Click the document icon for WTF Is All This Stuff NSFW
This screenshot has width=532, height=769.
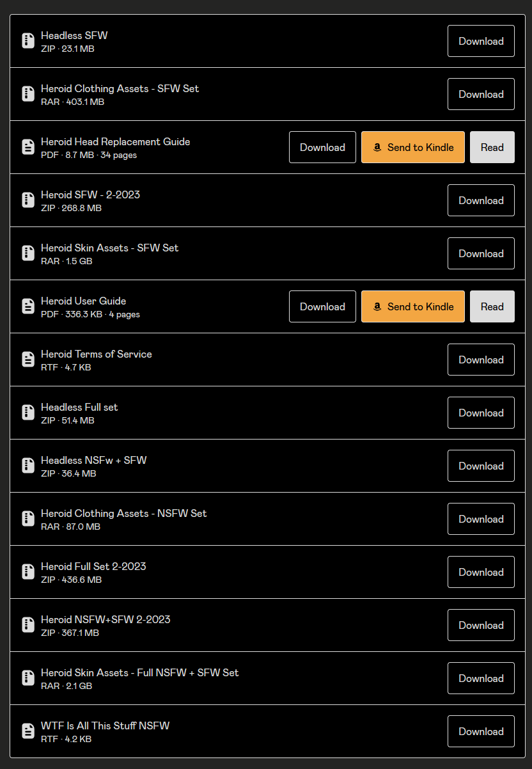[28, 731]
